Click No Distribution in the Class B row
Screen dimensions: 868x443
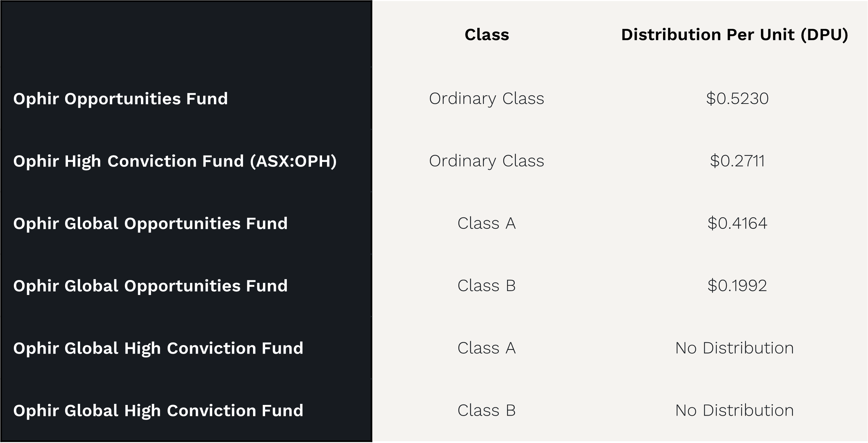tap(735, 411)
